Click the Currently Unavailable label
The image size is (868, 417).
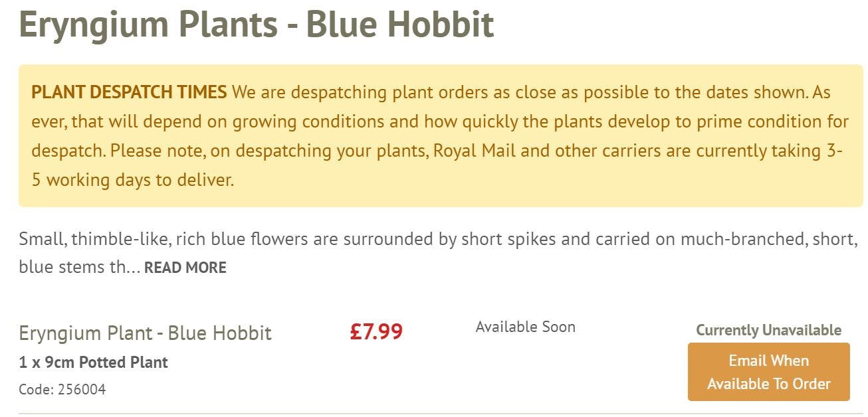[x=768, y=330]
